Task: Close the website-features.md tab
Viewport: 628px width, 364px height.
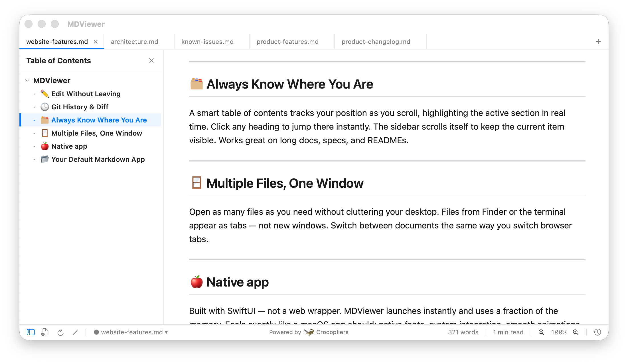Action: pyautogui.click(x=96, y=42)
